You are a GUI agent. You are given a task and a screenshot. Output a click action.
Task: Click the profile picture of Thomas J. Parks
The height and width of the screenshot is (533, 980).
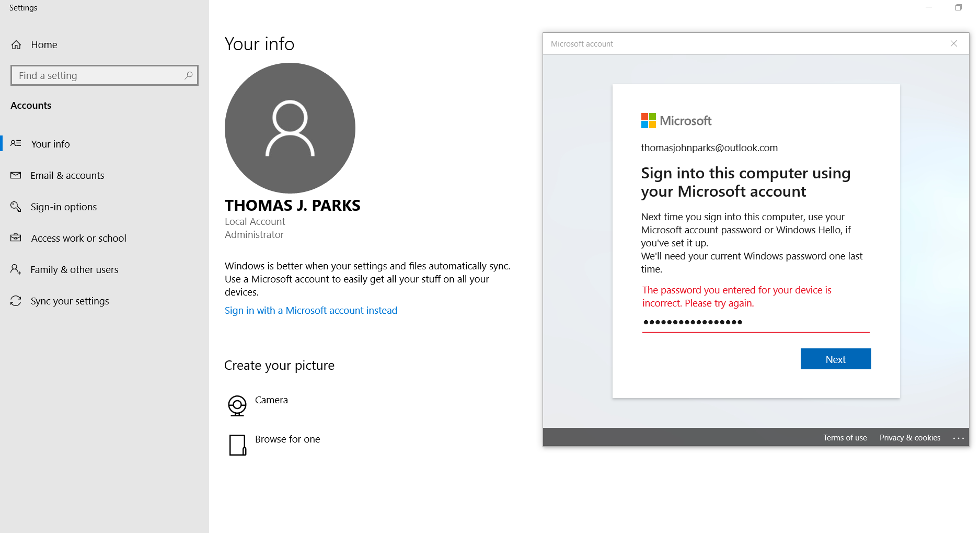[290, 128]
